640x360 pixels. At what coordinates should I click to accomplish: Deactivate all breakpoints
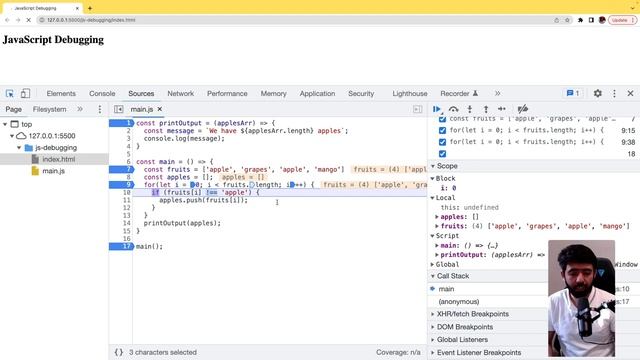point(522,109)
